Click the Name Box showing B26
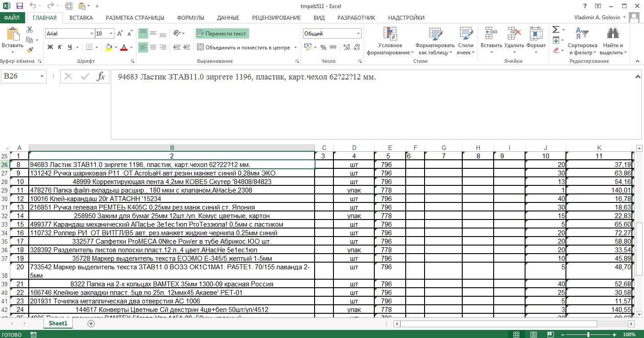The width and height of the screenshot is (644, 338). [x=20, y=77]
